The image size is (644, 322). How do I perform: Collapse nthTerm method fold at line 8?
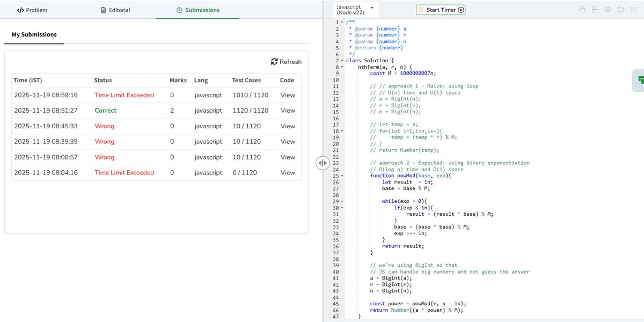click(342, 67)
